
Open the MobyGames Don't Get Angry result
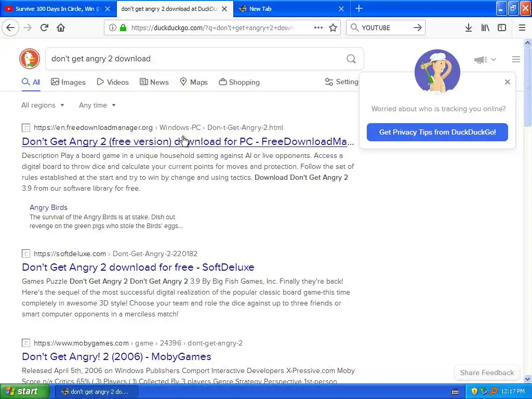click(x=117, y=356)
